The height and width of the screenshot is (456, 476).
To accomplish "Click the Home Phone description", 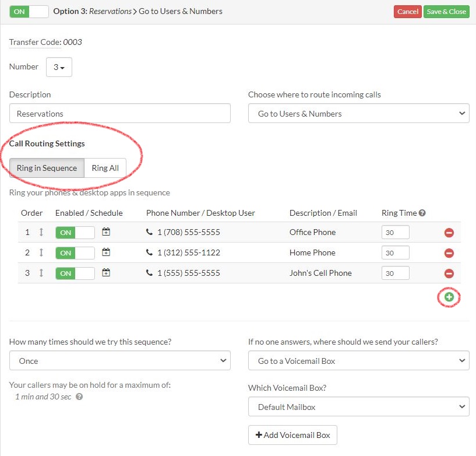I will [312, 252].
